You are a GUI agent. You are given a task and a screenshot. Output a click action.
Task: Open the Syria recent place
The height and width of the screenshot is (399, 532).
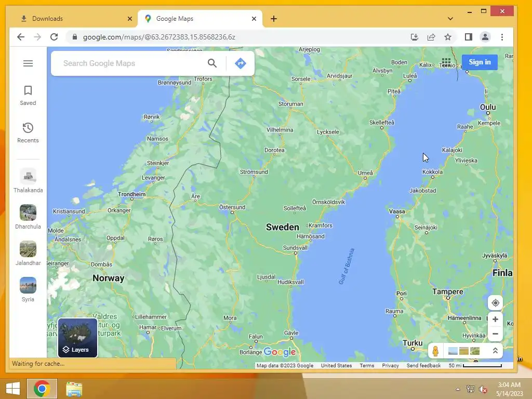point(28,289)
